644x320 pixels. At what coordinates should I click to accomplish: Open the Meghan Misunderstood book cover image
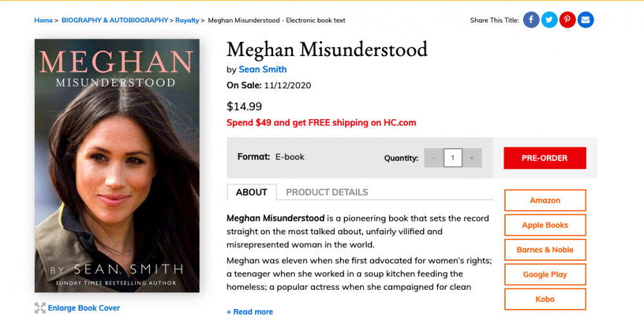click(x=117, y=165)
